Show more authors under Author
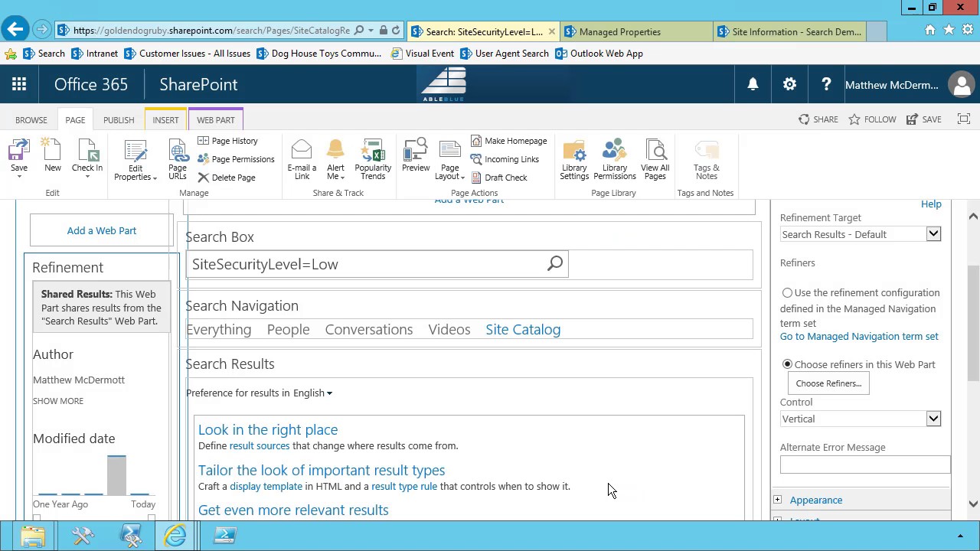The height and width of the screenshot is (551, 980). tap(58, 401)
